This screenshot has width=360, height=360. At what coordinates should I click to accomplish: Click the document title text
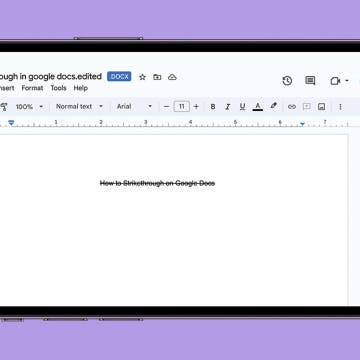coord(51,77)
